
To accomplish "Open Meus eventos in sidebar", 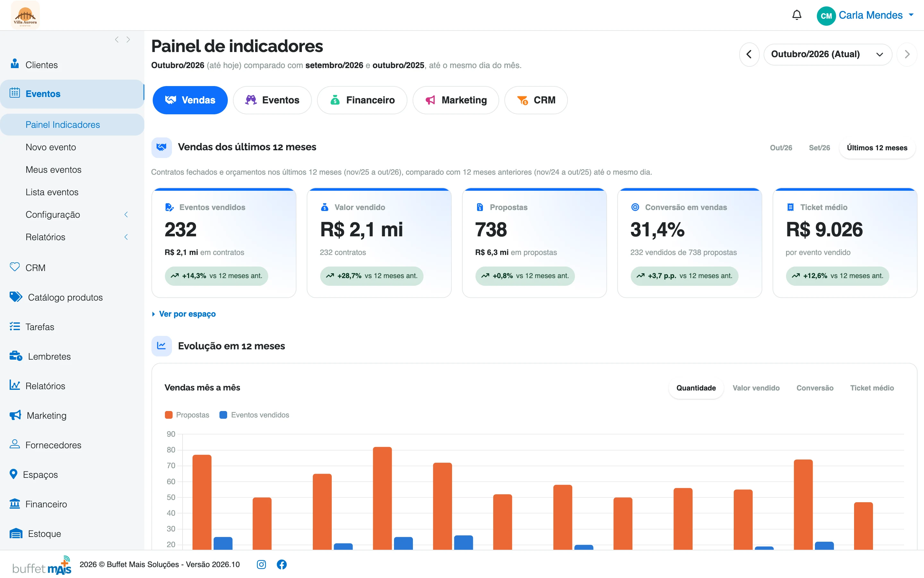I will point(54,169).
